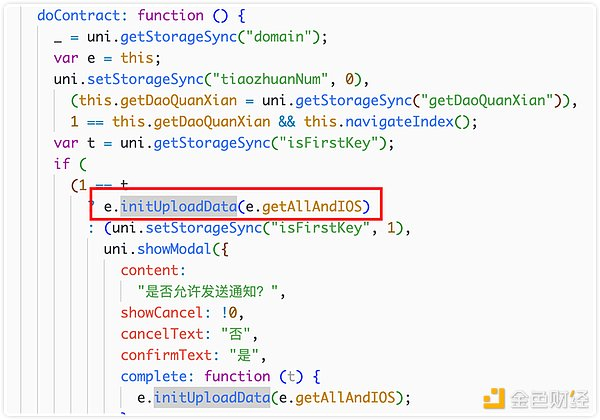Click getAllAndIOS inside the red box
Screen dimensions: 600x420
pos(312,207)
